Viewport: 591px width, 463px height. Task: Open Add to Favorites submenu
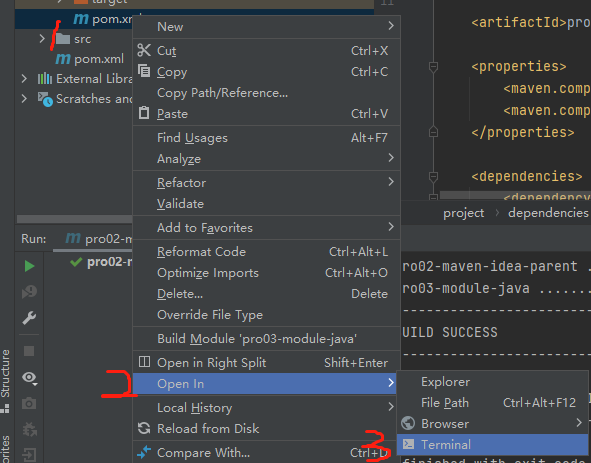pyautogui.click(x=266, y=228)
